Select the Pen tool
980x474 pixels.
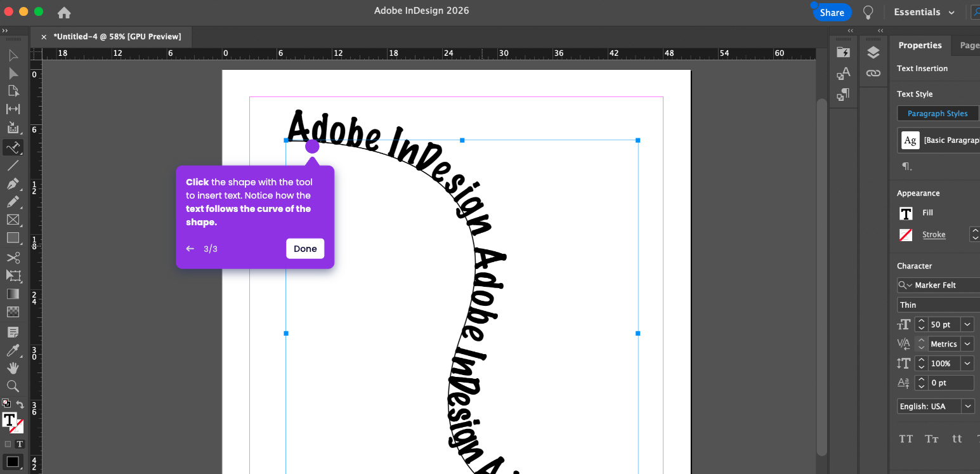pyautogui.click(x=13, y=184)
